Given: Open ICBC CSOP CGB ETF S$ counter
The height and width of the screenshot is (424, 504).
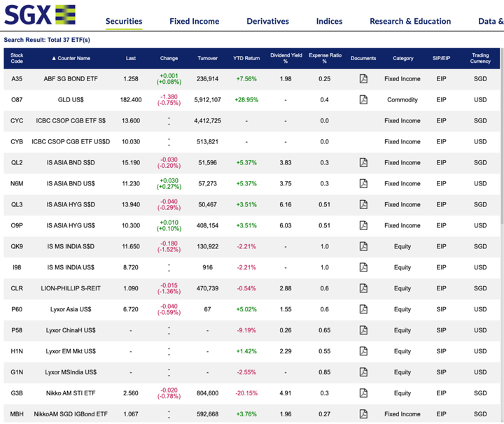Looking at the screenshot, I should 71,121.
